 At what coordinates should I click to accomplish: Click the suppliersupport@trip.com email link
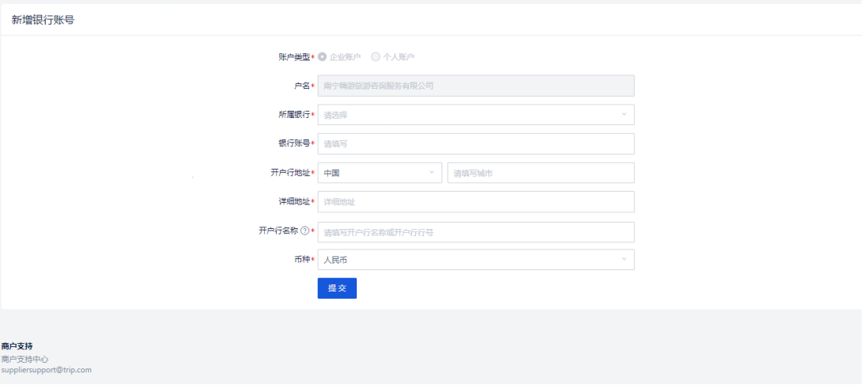[46, 370]
